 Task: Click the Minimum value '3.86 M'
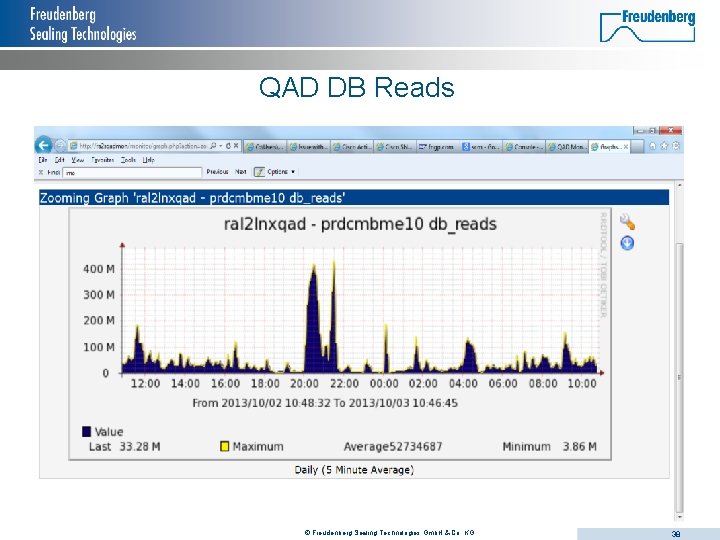[x=580, y=446]
